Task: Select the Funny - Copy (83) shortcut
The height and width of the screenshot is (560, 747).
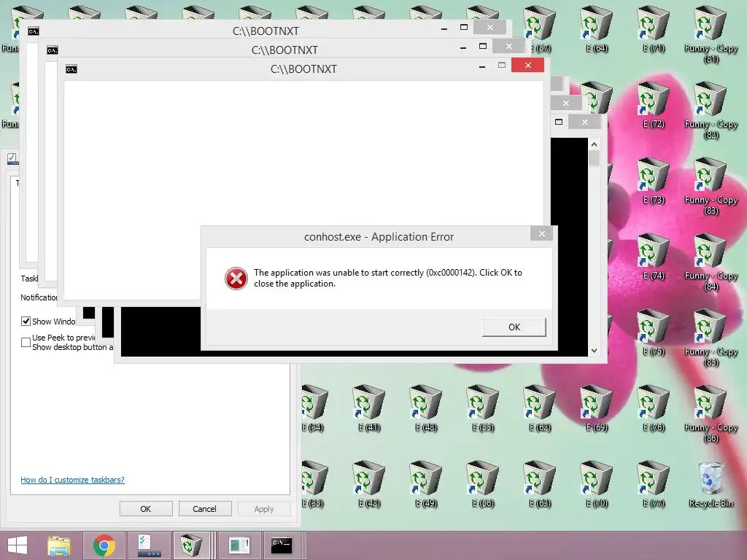Action: pyautogui.click(x=711, y=186)
